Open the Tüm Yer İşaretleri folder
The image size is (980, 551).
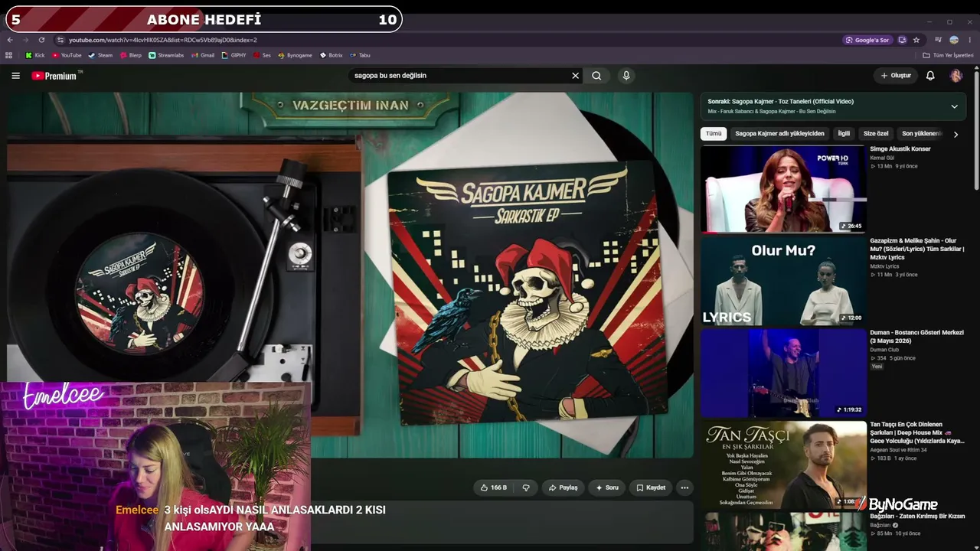[x=948, y=55]
